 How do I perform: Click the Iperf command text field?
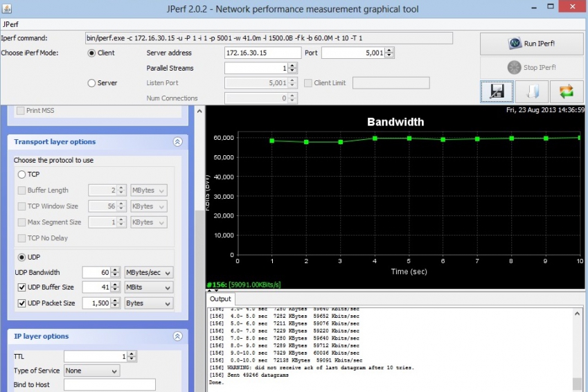pos(269,38)
